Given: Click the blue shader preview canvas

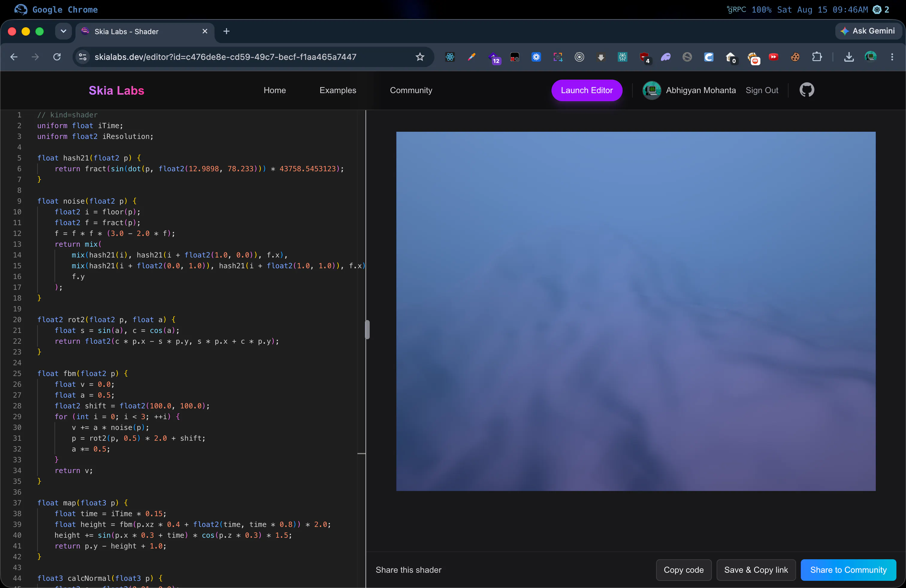Looking at the screenshot, I should (636, 311).
